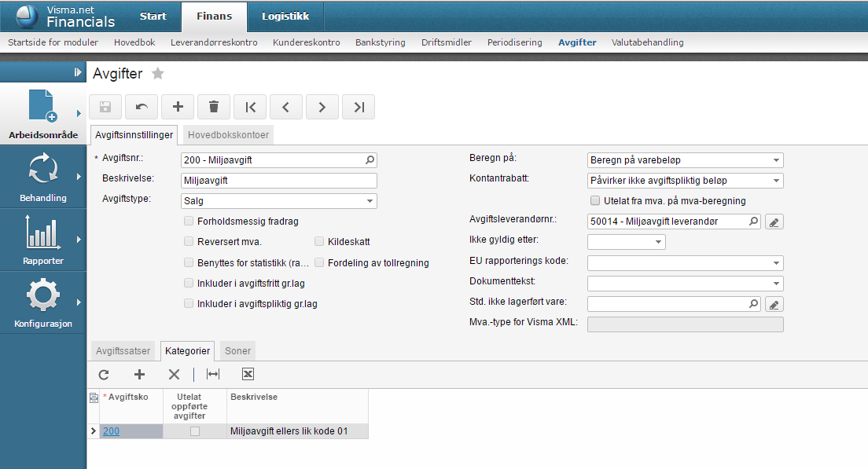Open Behandling section in sidebar
Screen dimensions: 868x469
tap(43, 177)
